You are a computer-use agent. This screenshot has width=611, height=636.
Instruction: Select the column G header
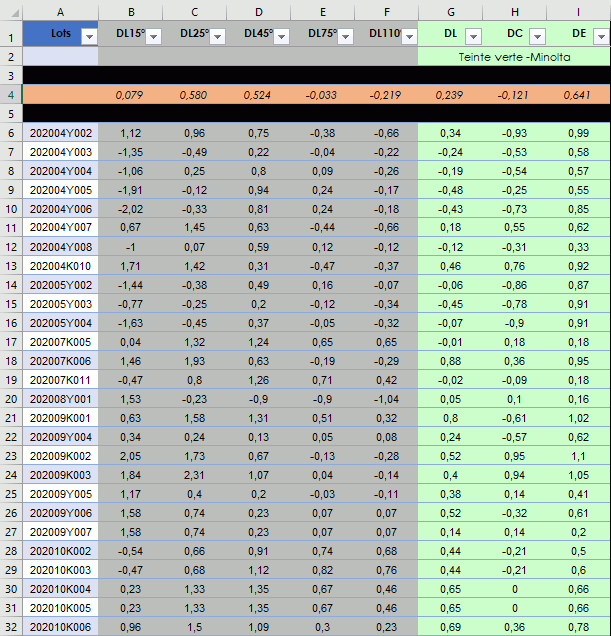coord(450,11)
